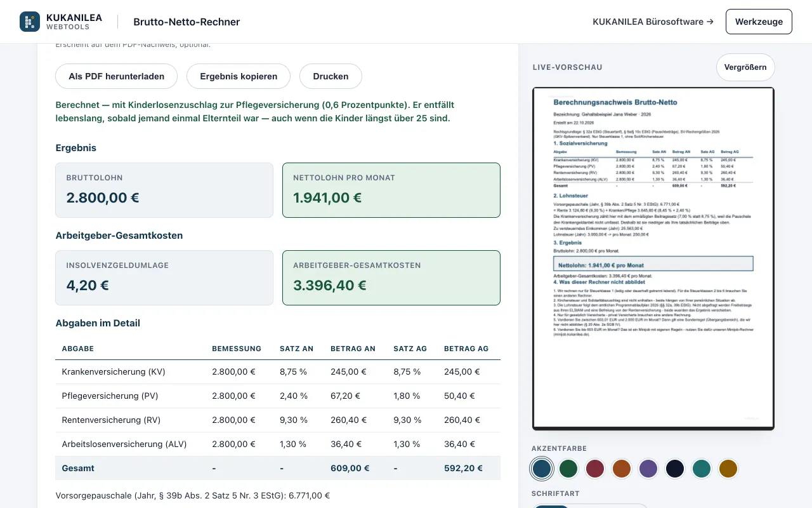
Task: Click the Drucken button
Action: click(331, 76)
